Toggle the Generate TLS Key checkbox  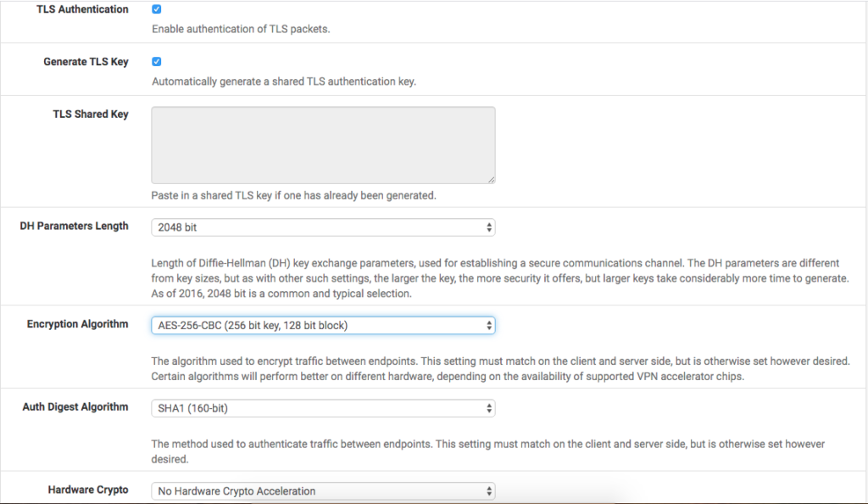(157, 61)
